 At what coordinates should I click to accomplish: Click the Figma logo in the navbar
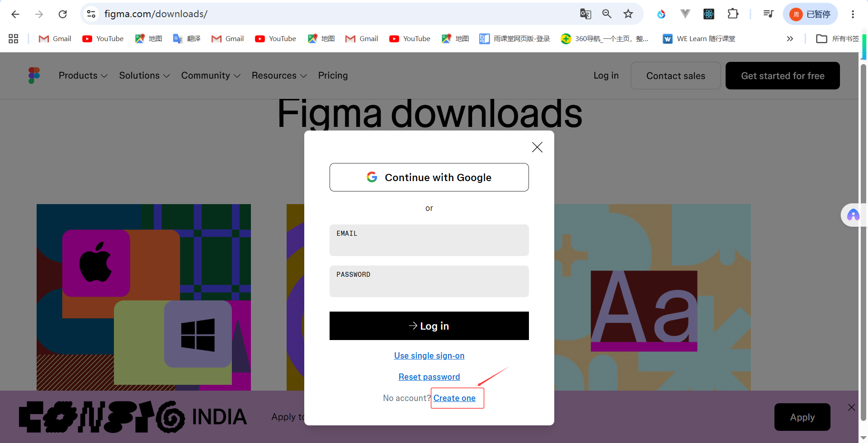[x=34, y=75]
